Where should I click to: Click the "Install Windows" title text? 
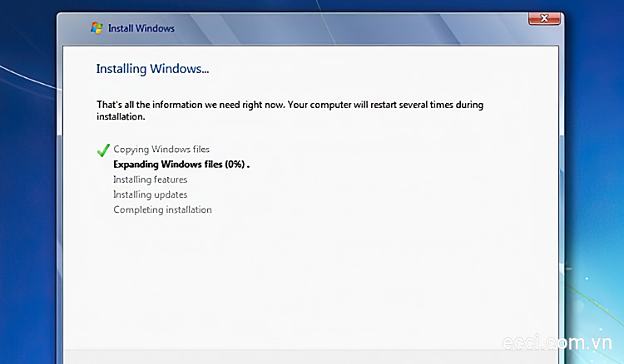(x=141, y=28)
